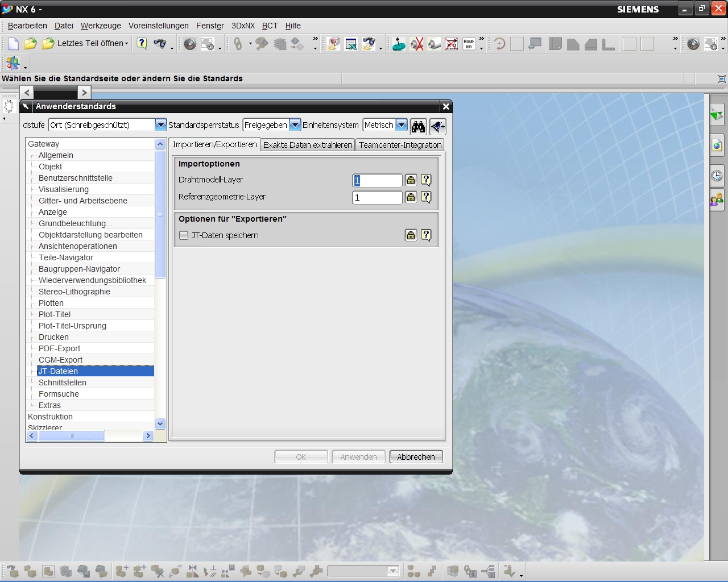Open the Hilfe menu
The width and height of the screenshot is (728, 582).
click(293, 26)
